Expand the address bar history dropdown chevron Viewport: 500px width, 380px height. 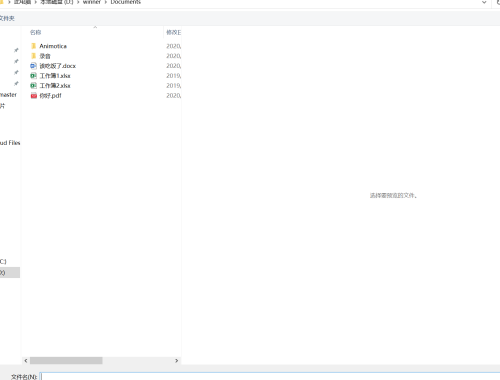click(x=484, y=2)
